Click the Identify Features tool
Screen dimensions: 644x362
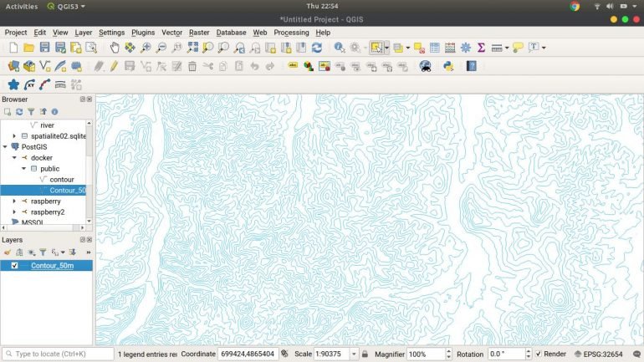click(340, 48)
